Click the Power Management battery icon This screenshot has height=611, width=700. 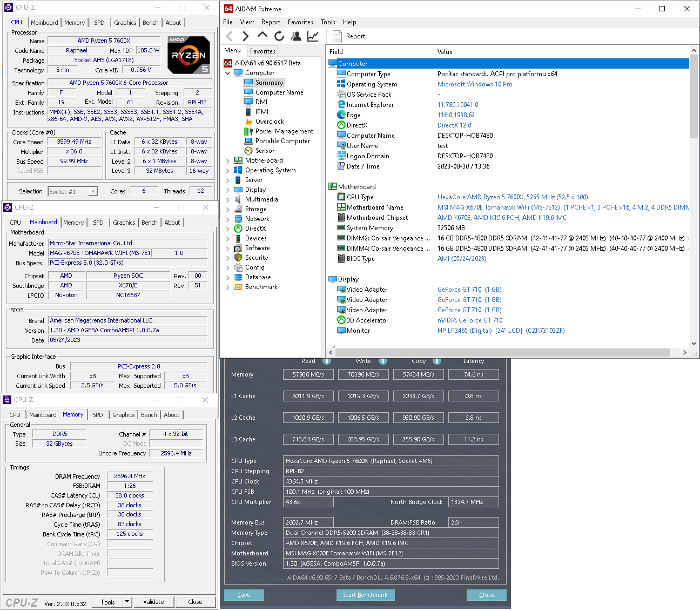pyautogui.click(x=248, y=131)
